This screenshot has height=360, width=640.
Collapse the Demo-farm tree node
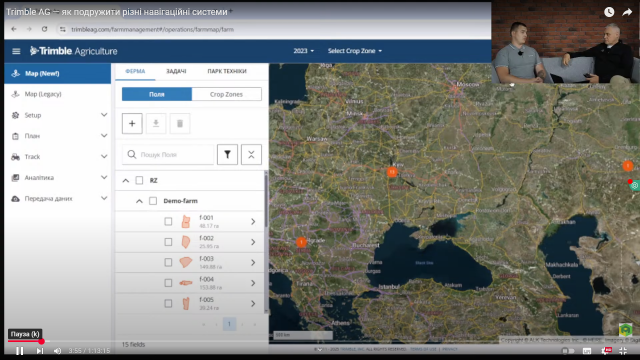(139, 201)
